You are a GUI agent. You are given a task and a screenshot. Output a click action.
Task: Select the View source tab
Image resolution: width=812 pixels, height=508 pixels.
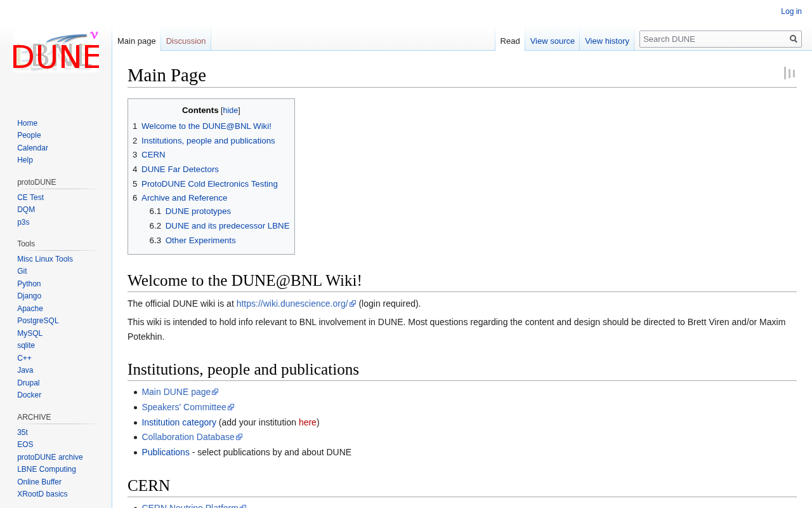(x=553, y=41)
